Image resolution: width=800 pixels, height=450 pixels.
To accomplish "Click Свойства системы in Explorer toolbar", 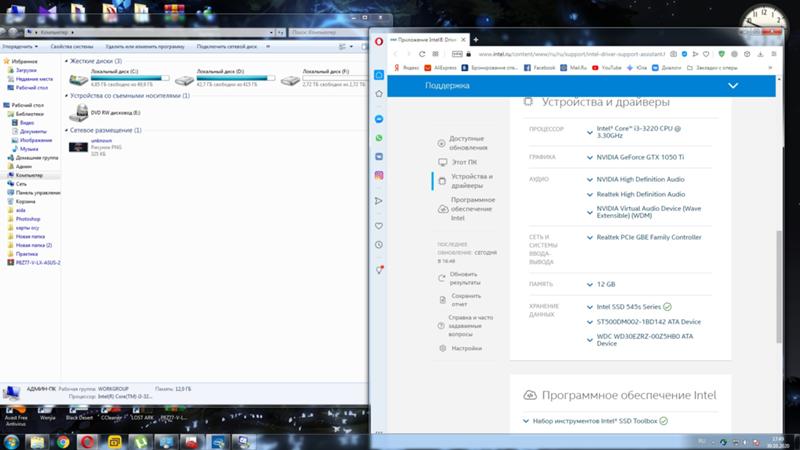I will click(72, 46).
